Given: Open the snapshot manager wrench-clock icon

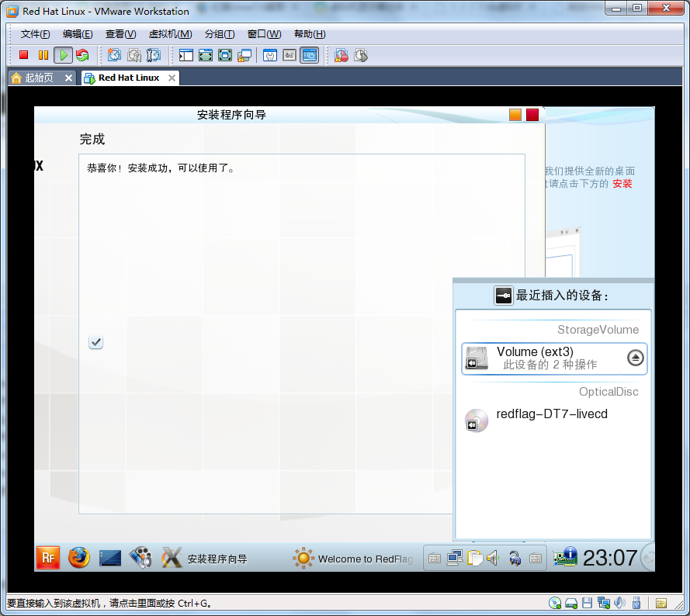Looking at the screenshot, I should click(154, 55).
